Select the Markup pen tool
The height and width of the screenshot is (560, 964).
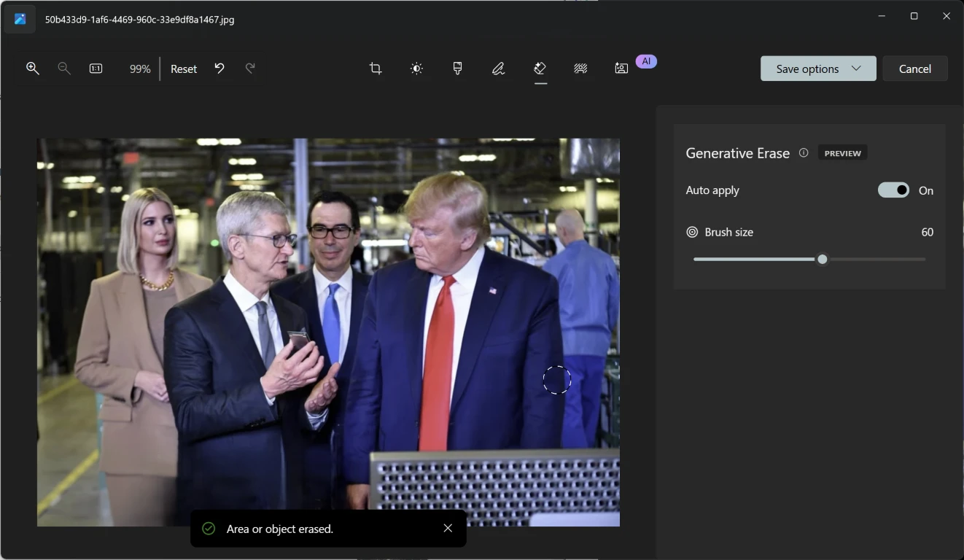[x=499, y=69]
